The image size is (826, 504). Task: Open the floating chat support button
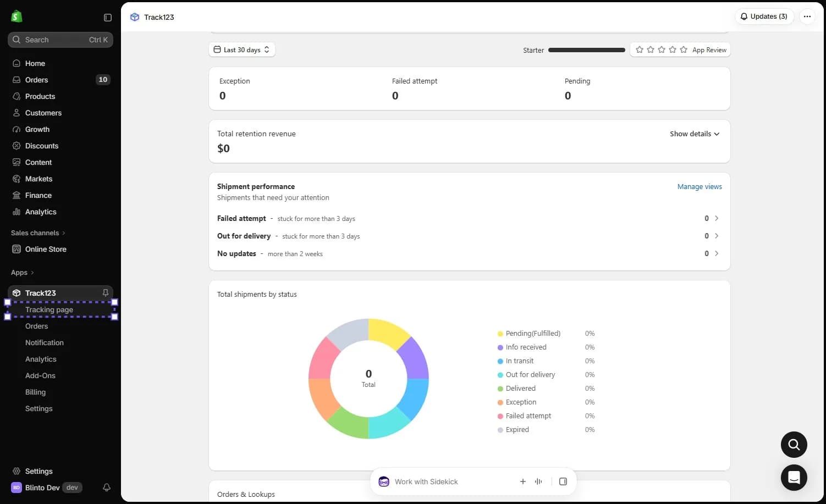(x=794, y=478)
